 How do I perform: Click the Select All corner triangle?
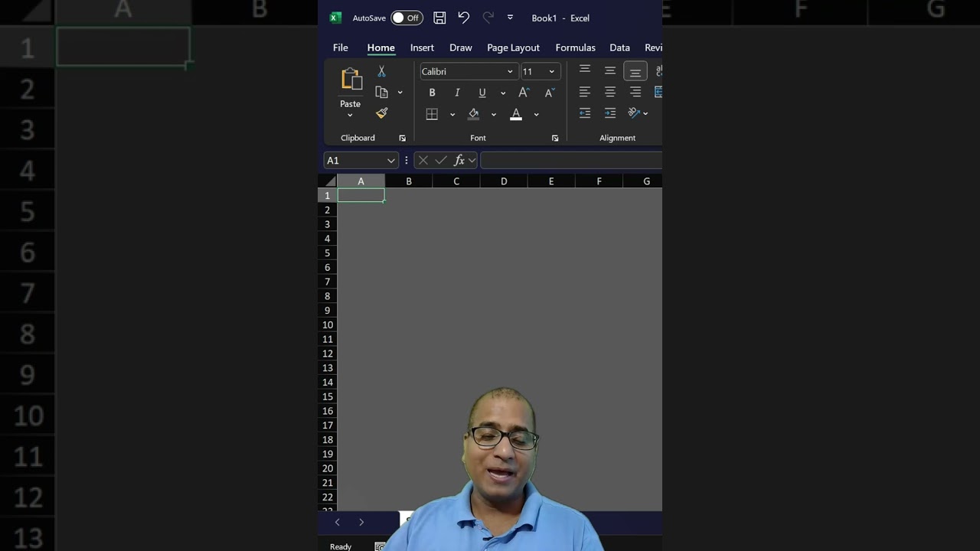(x=329, y=181)
